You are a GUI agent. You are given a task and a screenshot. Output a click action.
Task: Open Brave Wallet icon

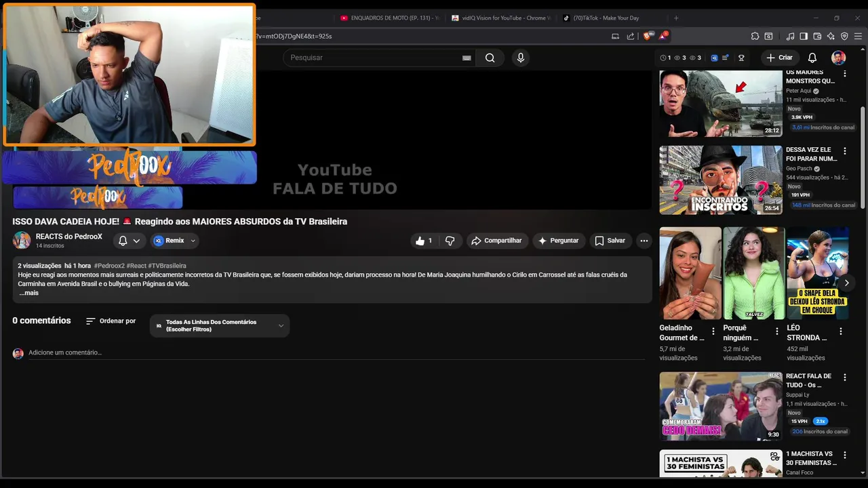coord(817,36)
